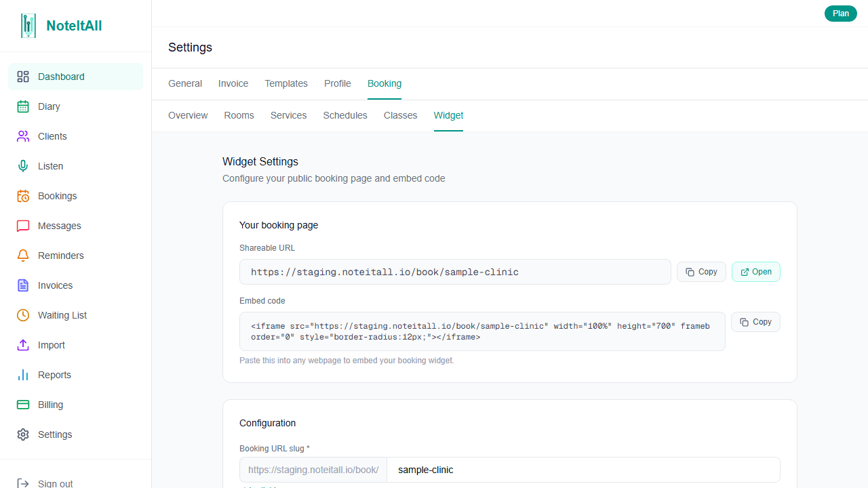Click the Invoices document icon

pyautogui.click(x=23, y=285)
